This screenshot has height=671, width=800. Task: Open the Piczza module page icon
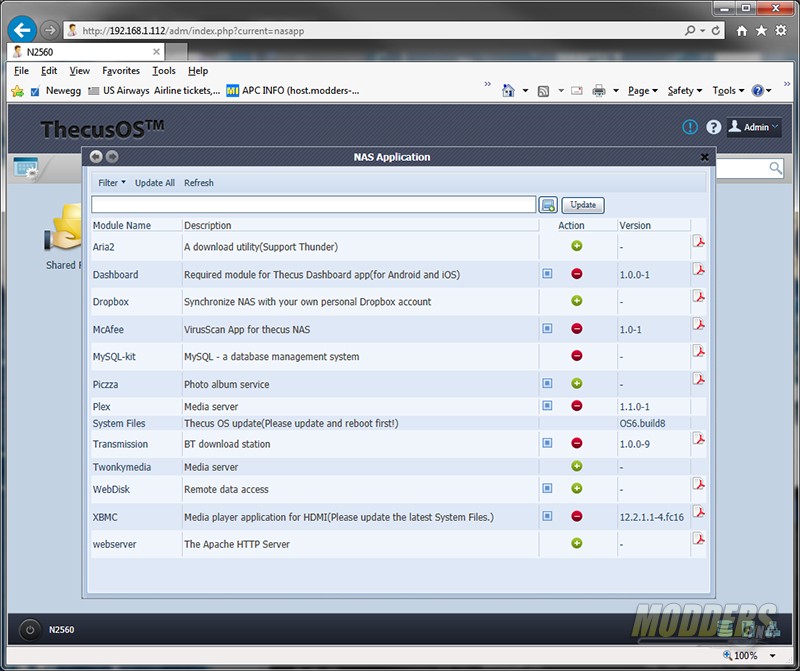click(547, 383)
